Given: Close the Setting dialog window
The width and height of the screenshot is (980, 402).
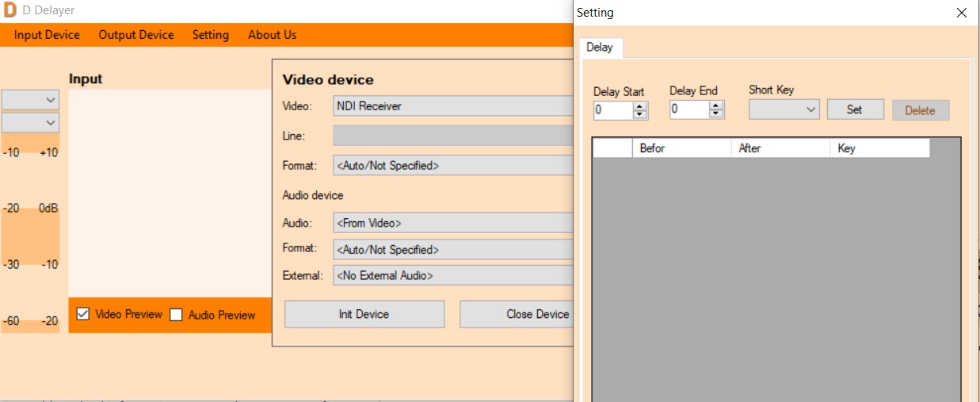Looking at the screenshot, I should (x=961, y=13).
